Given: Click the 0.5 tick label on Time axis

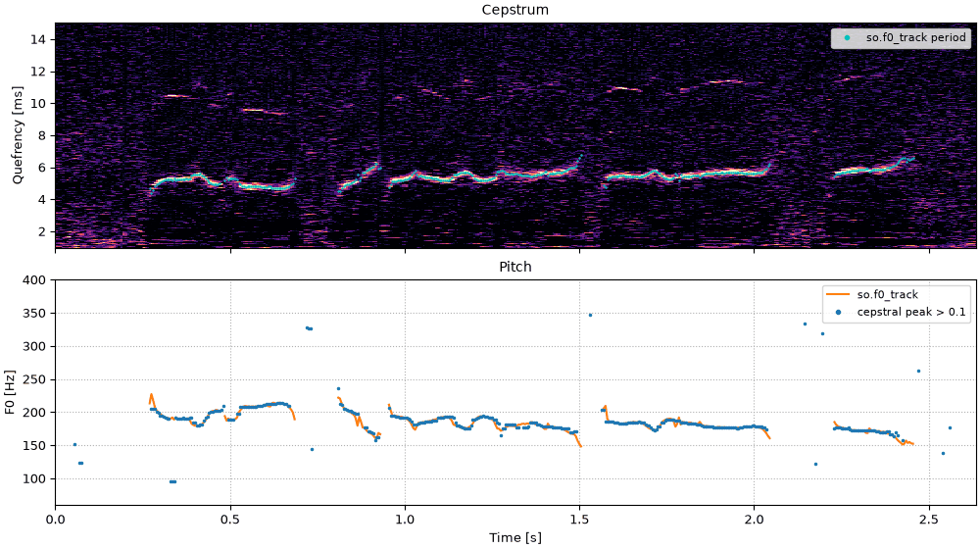Looking at the screenshot, I should (230, 519).
